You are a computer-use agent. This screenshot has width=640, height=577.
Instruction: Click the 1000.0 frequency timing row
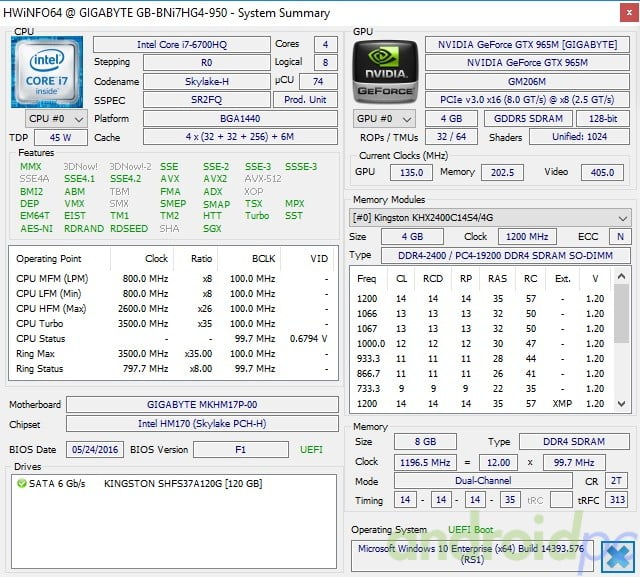[x=481, y=344]
